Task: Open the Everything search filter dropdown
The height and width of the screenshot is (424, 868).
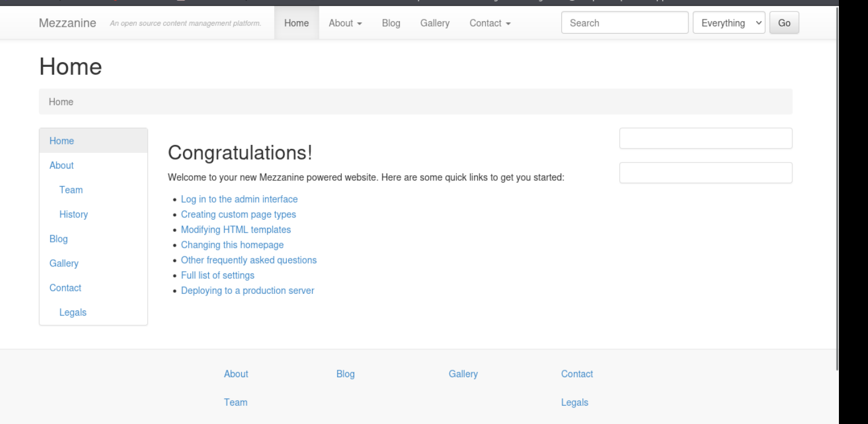Action: pyautogui.click(x=728, y=23)
